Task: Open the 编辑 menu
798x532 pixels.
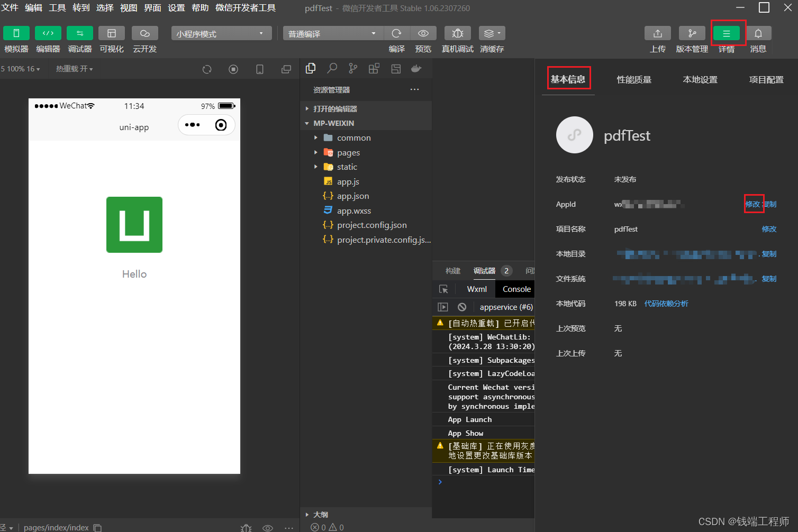Action: point(33,8)
